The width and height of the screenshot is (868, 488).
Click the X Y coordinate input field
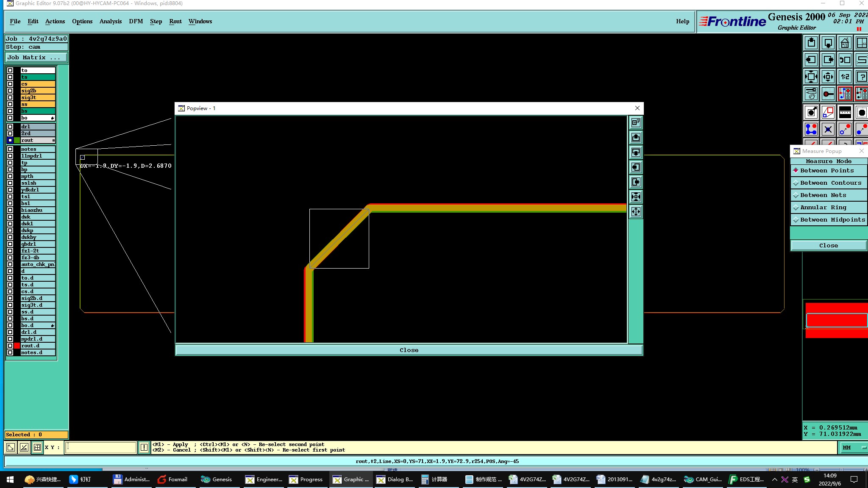(101, 447)
